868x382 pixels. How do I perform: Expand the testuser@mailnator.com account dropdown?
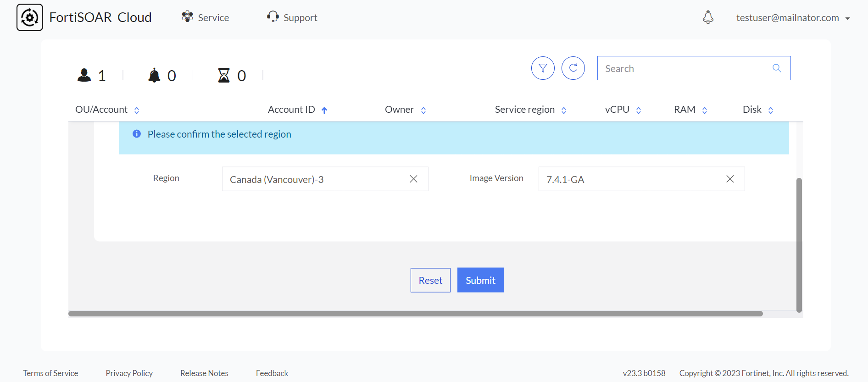tap(793, 18)
